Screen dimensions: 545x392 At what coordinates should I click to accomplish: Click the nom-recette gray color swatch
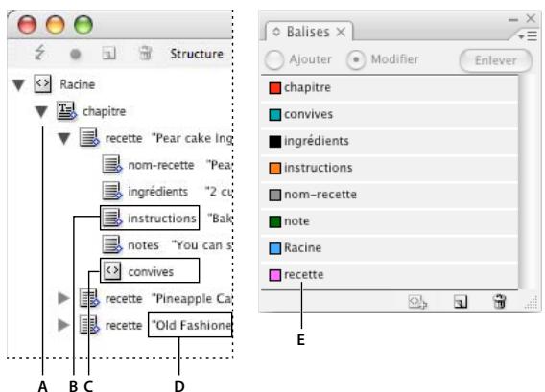click(275, 195)
